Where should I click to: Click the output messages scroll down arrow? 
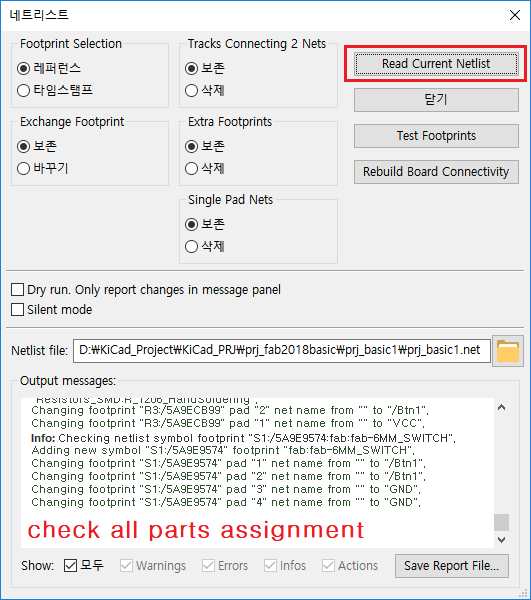[502, 540]
